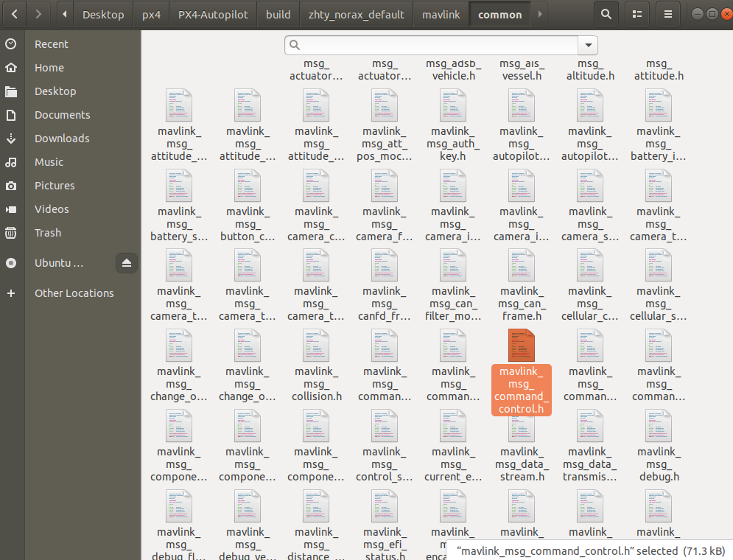This screenshot has height=560, width=733.
Task: Select mavlink_msg_data_stream.h file
Action: 522,446
